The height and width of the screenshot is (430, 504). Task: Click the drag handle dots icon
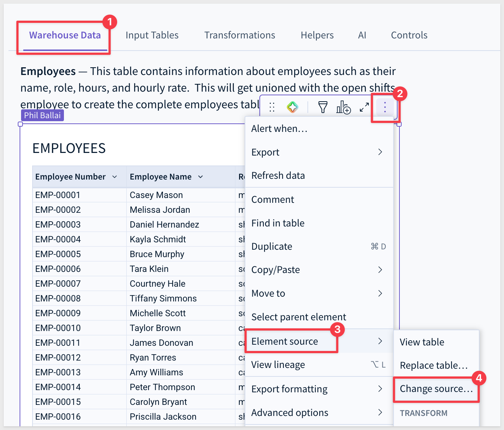(x=272, y=107)
